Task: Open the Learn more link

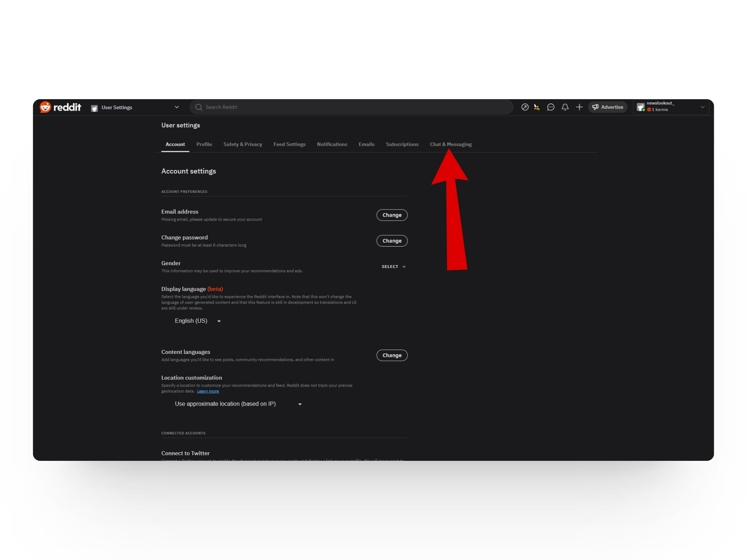Action: pos(208,391)
